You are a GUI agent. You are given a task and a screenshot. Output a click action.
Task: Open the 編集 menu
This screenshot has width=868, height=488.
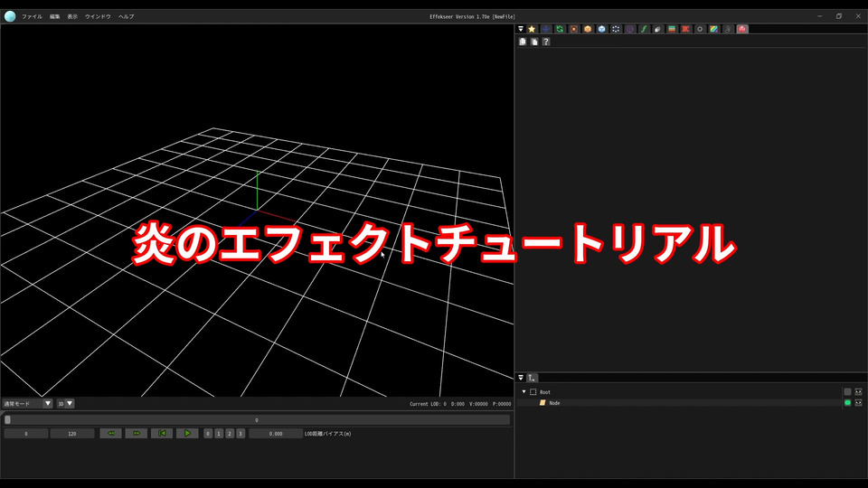coord(55,16)
